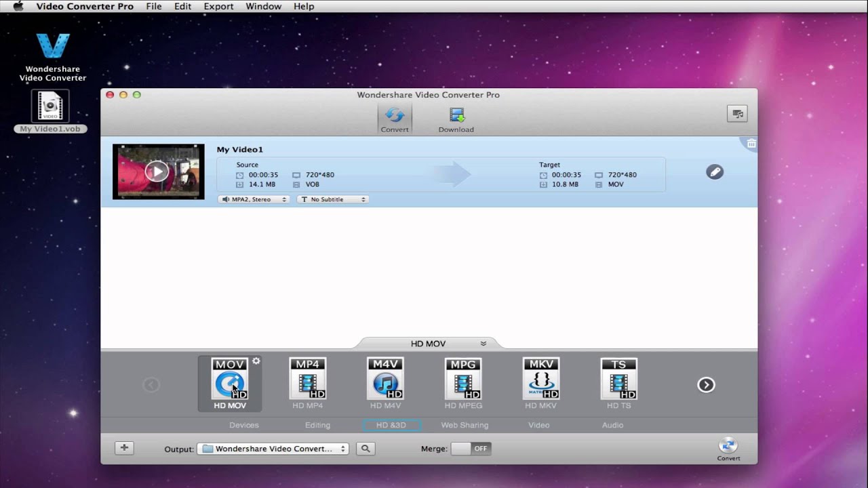The height and width of the screenshot is (488, 868).
Task: Open the Help menu
Action: click(x=304, y=6)
